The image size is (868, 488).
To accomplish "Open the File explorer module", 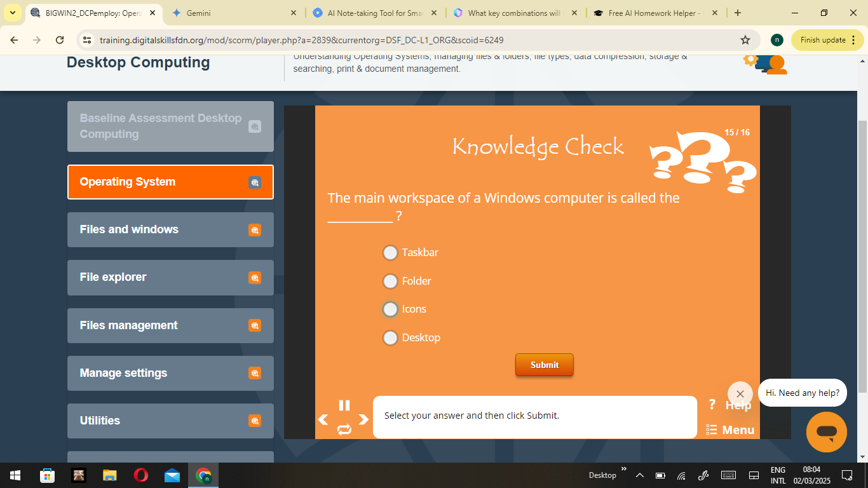I will 170,278.
